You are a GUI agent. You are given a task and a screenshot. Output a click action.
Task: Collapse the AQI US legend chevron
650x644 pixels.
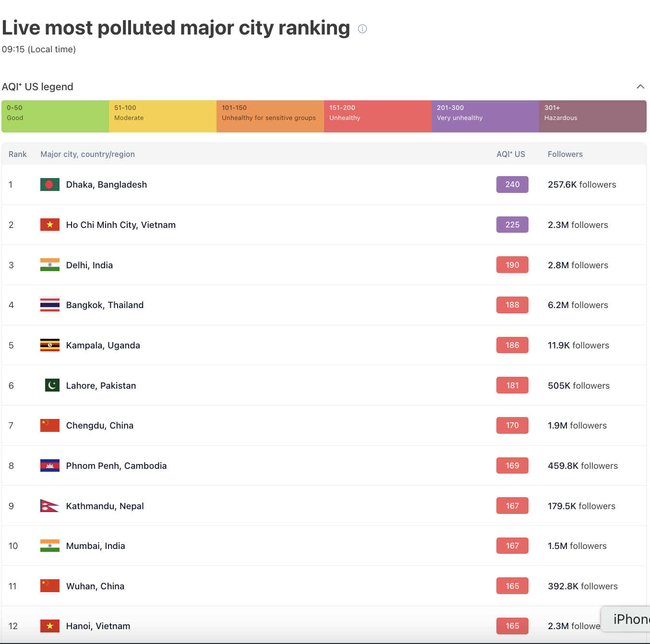(640, 87)
